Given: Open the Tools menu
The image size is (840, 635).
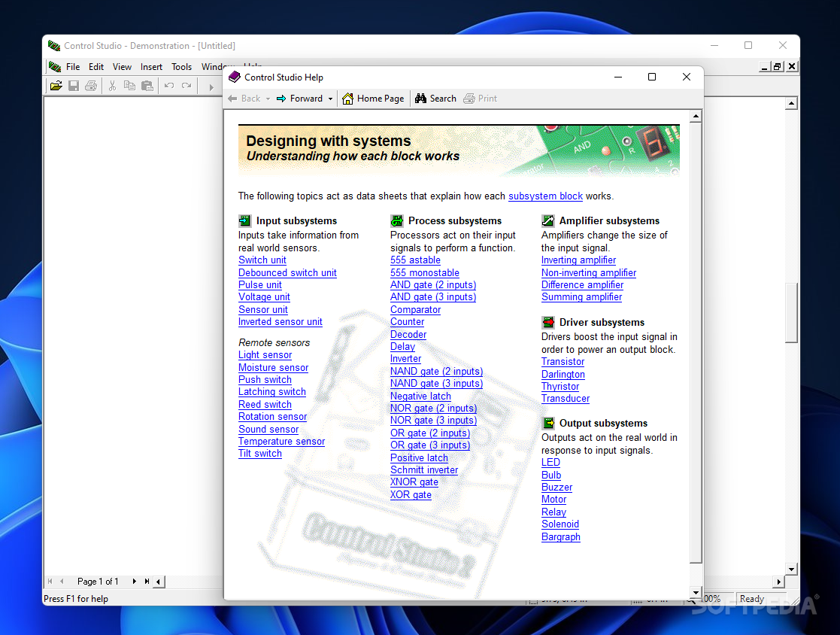Looking at the screenshot, I should (181, 67).
